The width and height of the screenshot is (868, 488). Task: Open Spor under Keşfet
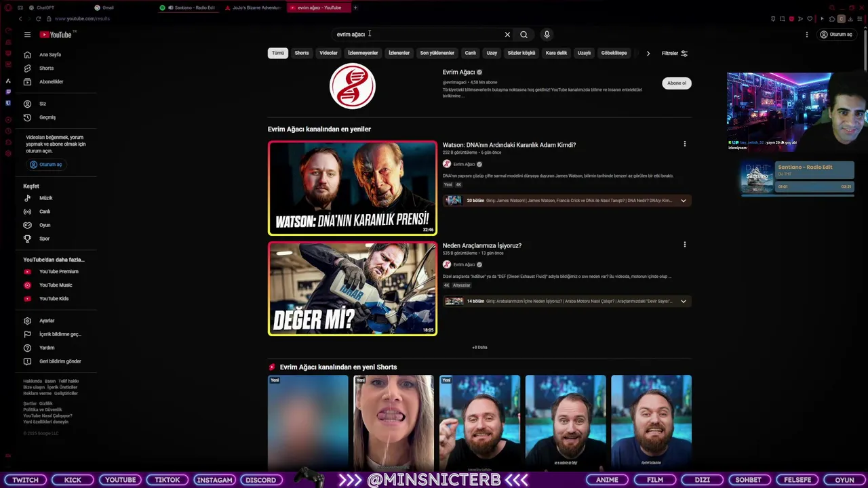pos(44,239)
